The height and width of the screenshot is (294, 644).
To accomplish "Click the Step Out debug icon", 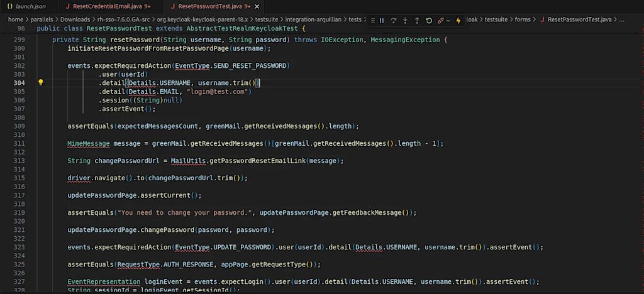I will click(x=417, y=21).
